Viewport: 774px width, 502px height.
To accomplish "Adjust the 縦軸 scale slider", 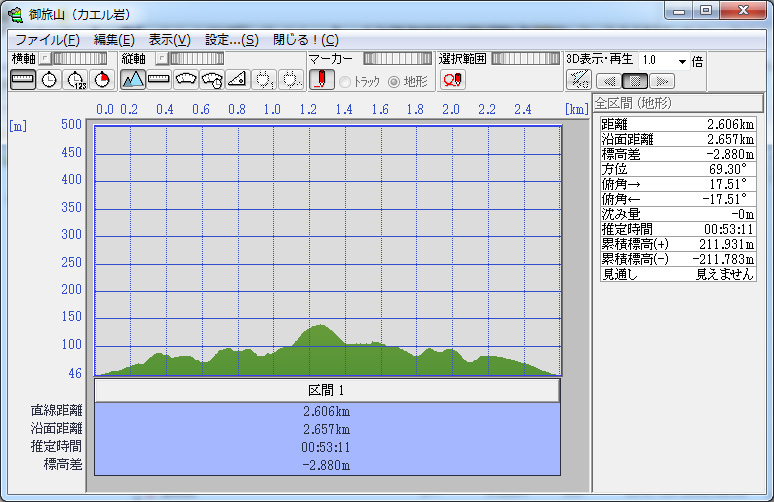I will [196, 59].
